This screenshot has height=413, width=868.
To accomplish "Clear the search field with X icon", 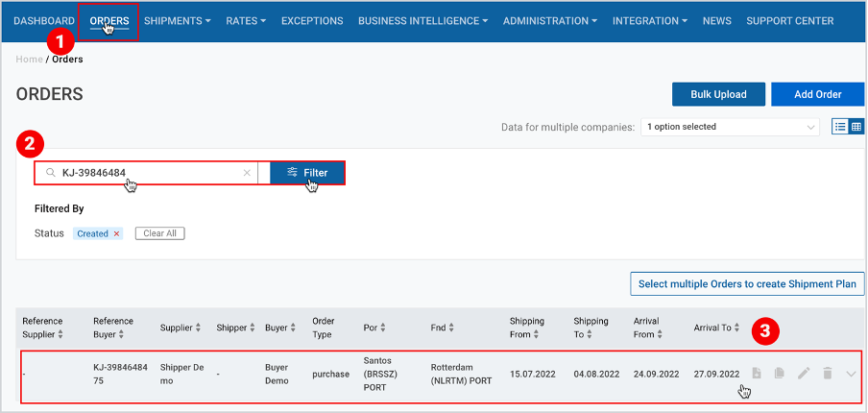I will tap(247, 173).
